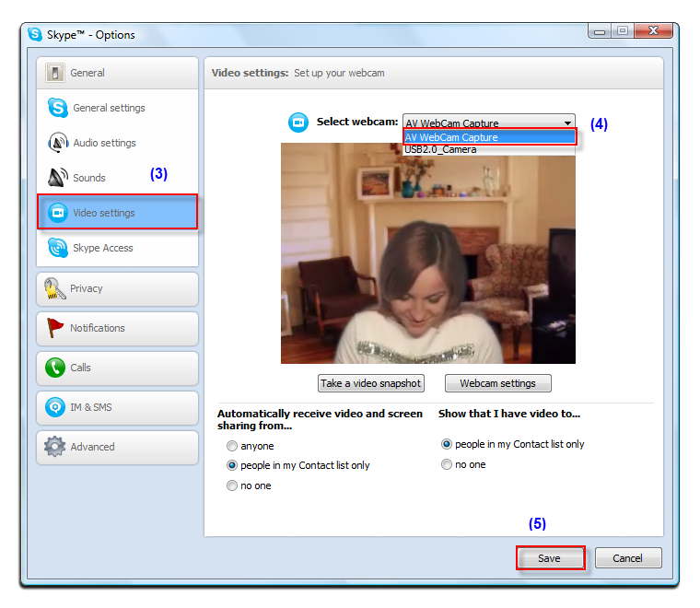
Task: Click Take a video snapshot button
Action: click(370, 383)
